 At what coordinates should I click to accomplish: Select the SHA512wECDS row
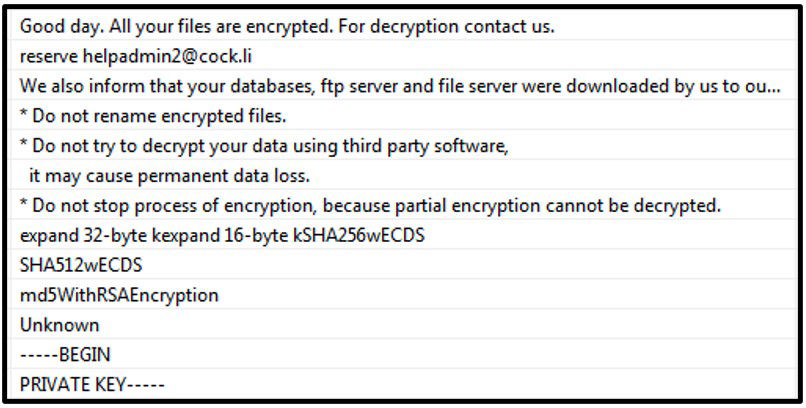403,265
